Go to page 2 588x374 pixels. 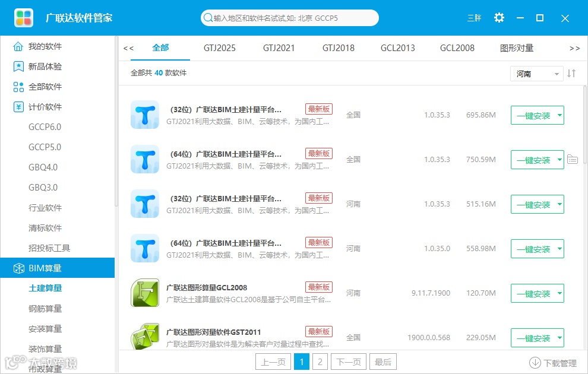click(320, 362)
